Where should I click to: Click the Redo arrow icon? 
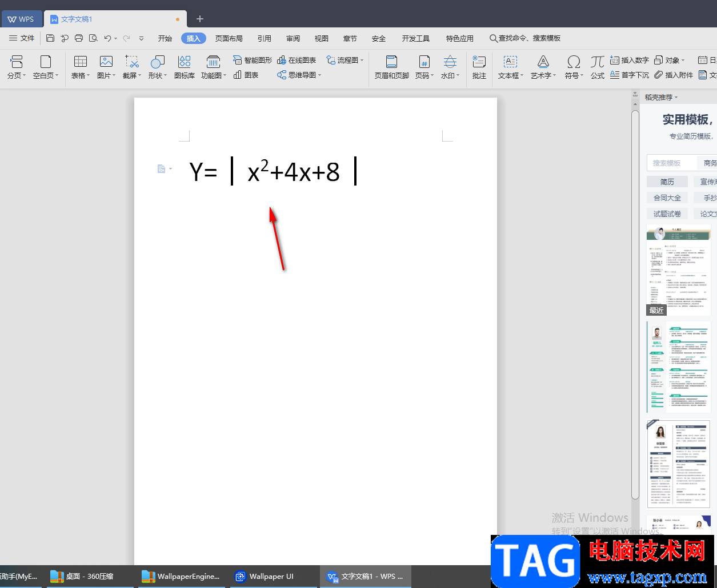(x=127, y=38)
